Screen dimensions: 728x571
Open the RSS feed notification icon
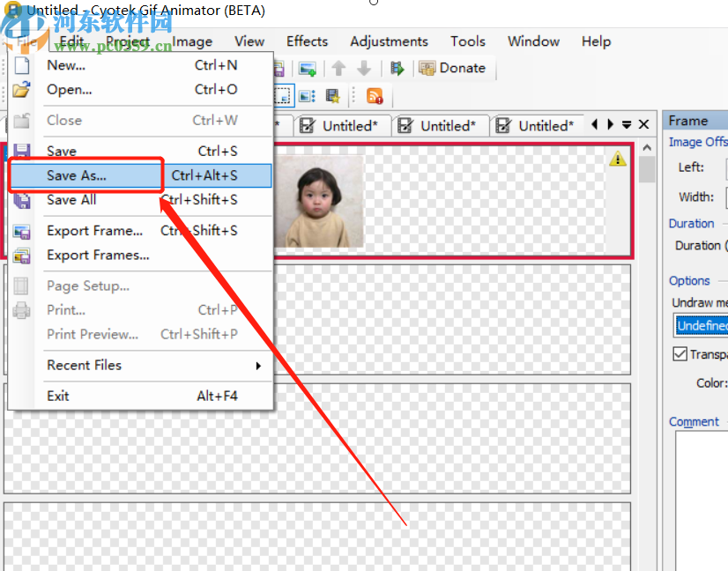click(x=375, y=95)
